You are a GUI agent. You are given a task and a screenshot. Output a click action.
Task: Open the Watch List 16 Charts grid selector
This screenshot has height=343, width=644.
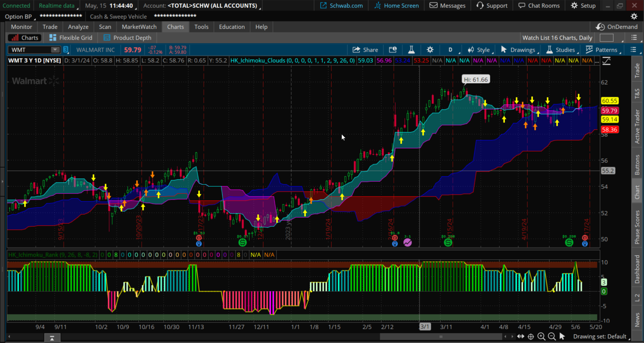pyautogui.click(x=557, y=38)
